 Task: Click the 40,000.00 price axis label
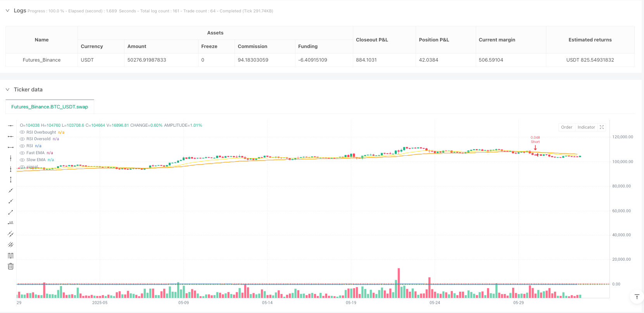tap(622, 235)
